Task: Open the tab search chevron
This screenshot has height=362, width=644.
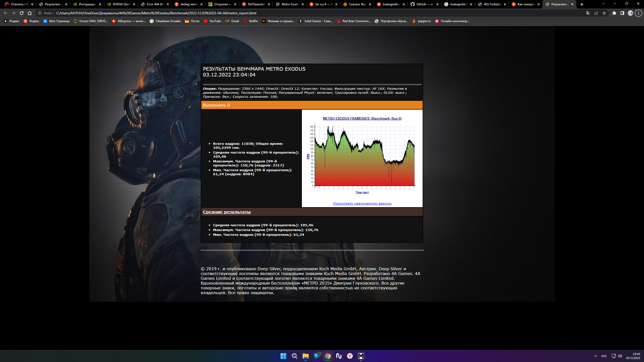Action: [603, 4]
